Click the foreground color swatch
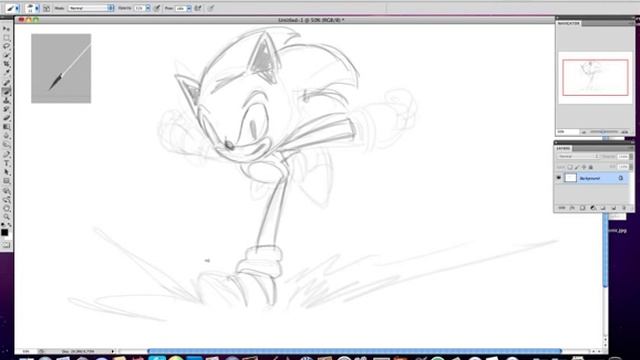This screenshot has height=360, width=640. point(4,233)
